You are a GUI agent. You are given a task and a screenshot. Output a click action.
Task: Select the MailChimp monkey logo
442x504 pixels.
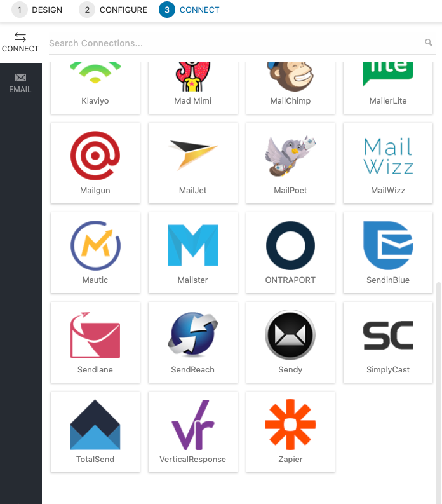click(290, 76)
